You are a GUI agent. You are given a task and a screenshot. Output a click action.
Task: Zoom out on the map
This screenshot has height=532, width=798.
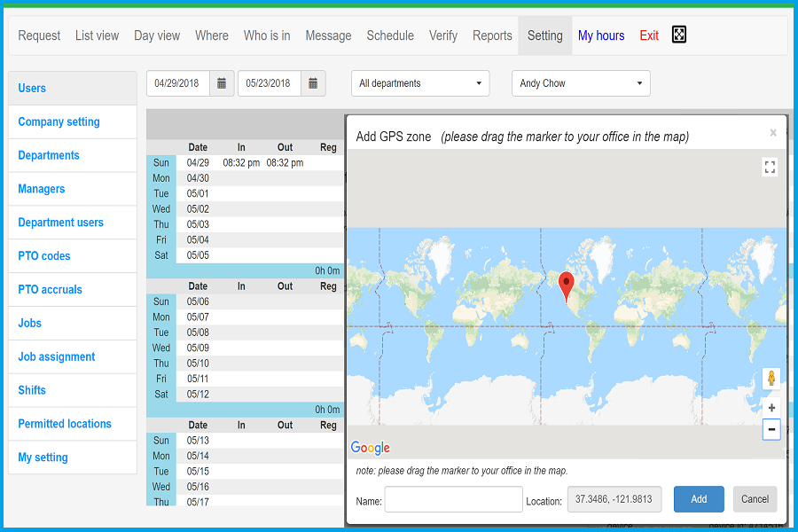point(771,429)
